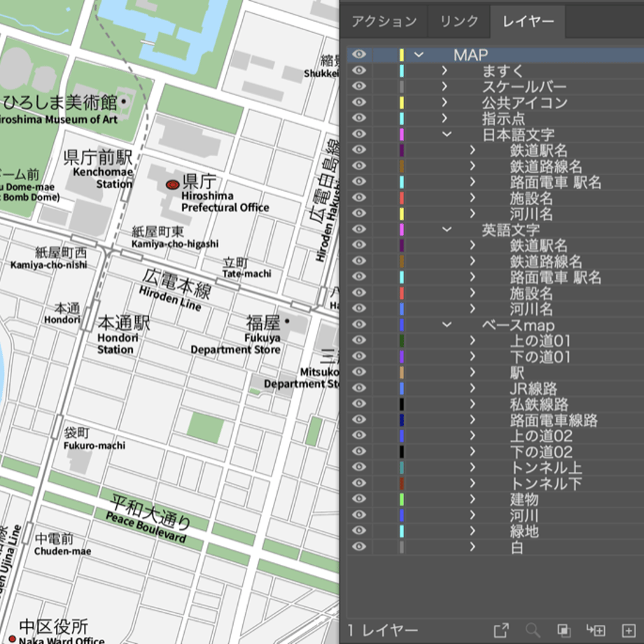
Task: Select the トンネル下 layer name
Action: [x=546, y=484]
